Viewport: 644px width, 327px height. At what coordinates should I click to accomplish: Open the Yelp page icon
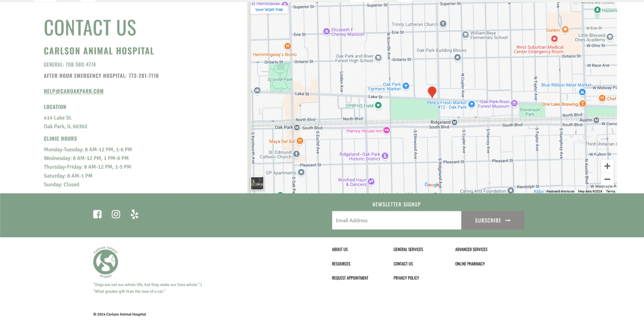[134, 214]
